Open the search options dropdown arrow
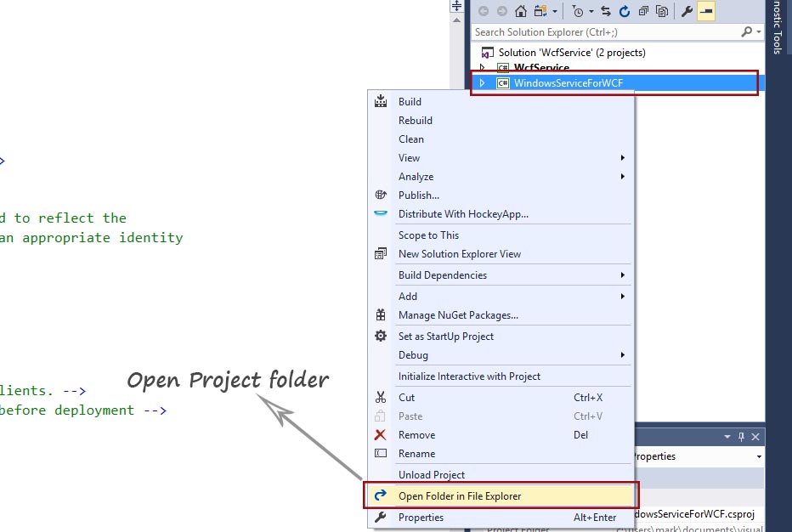792x532 pixels. (x=759, y=31)
